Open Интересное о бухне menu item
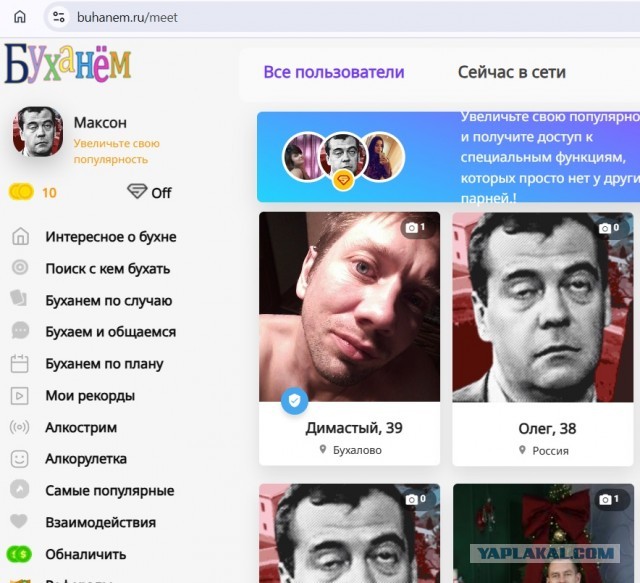The width and height of the screenshot is (640, 583). [x=111, y=237]
